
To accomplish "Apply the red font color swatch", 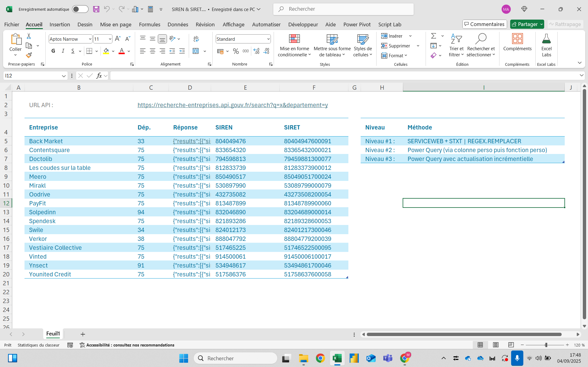I will (x=122, y=51).
